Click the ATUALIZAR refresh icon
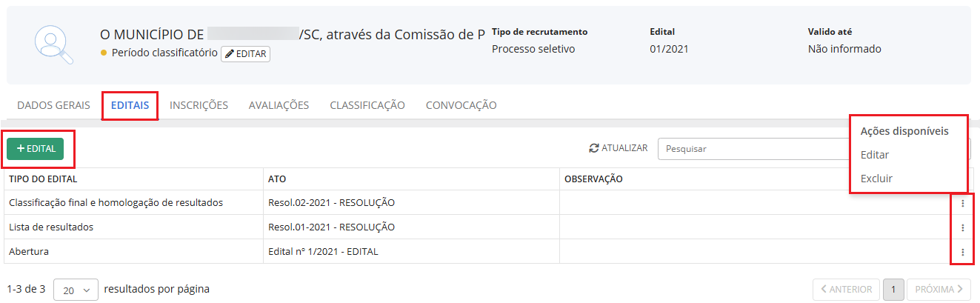 [x=594, y=148]
